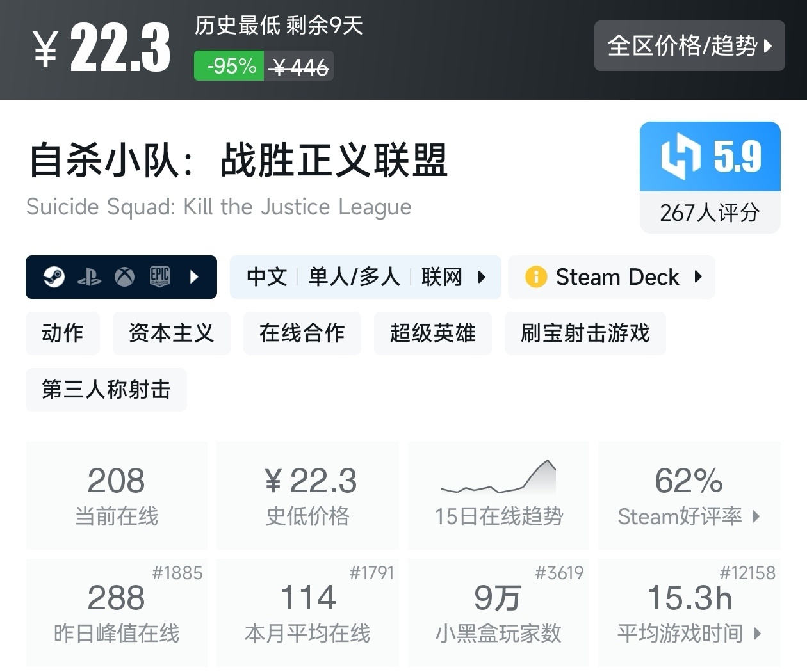Tap the #1885 rank label

click(177, 573)
